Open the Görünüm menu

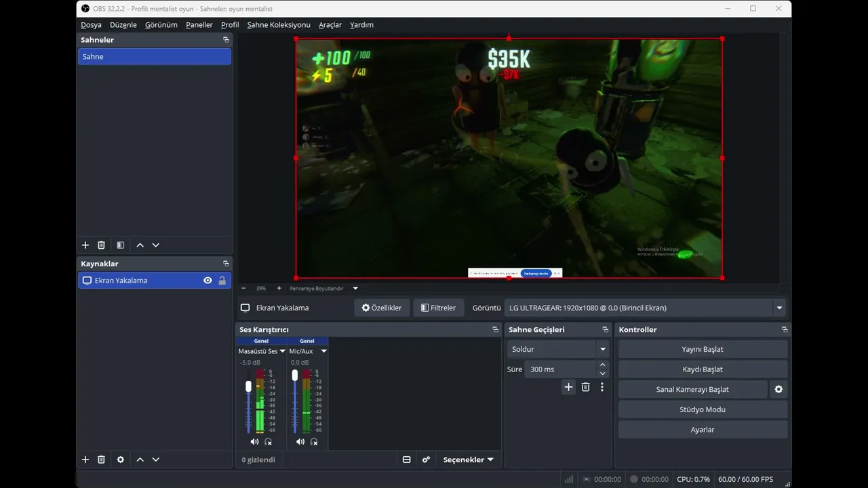[x=161, y=25]
